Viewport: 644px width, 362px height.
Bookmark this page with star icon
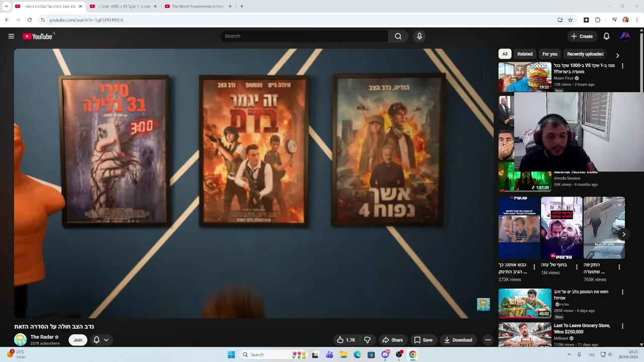(571, 20)
